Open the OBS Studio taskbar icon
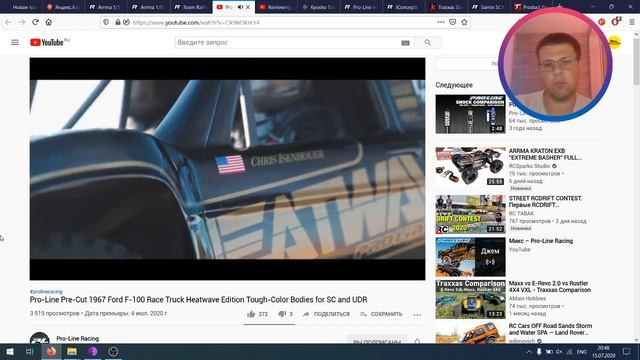The height and width of the screenshot is (360, 640). point(113,351)
